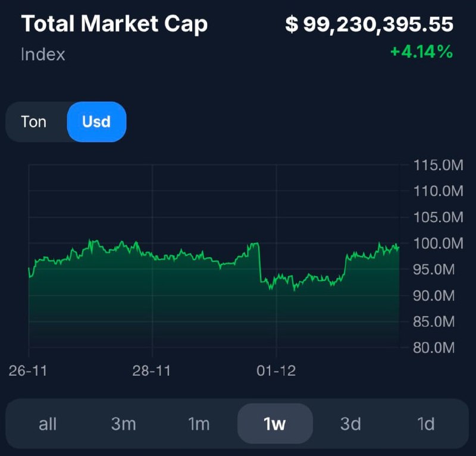Switch chart to 1d range
The height and width of the screenshot is (456, 476).
coord(426,424)
